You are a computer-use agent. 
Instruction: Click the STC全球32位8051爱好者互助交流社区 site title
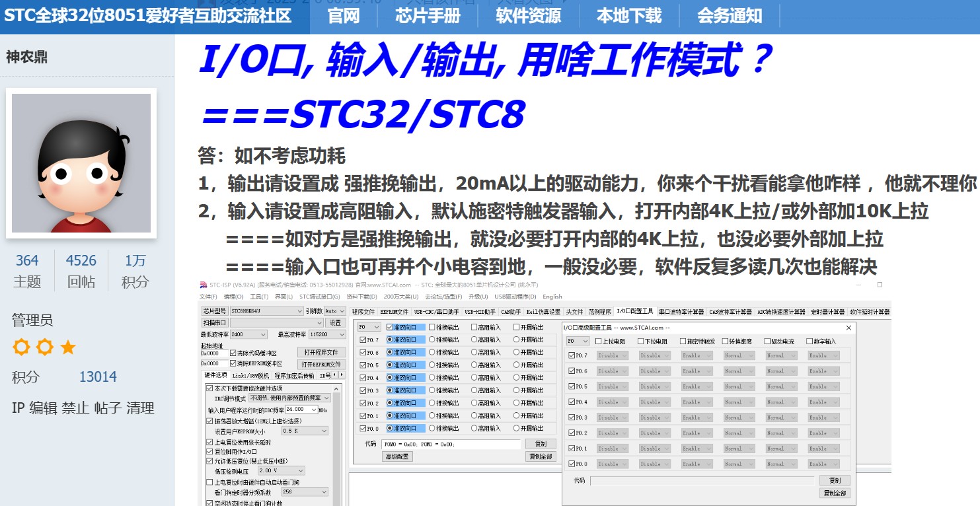(148, 16)
